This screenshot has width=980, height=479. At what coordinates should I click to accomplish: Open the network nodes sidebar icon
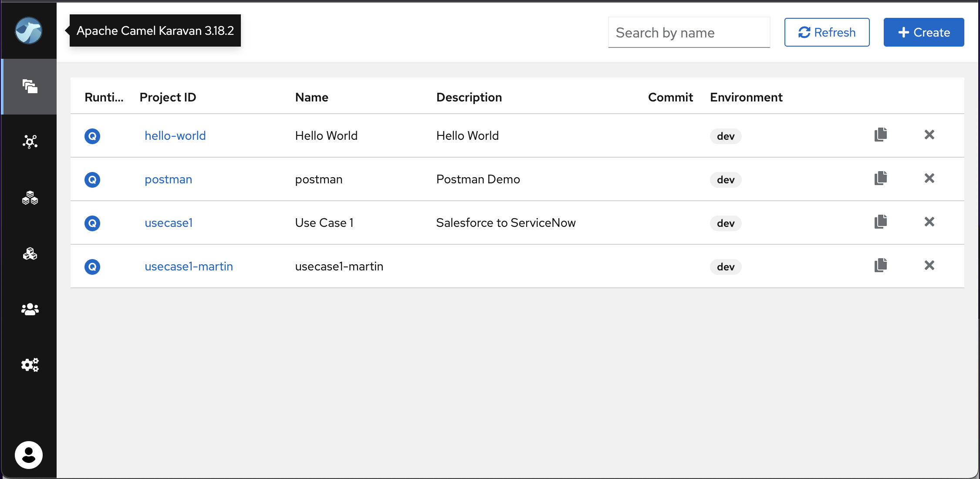30,142
